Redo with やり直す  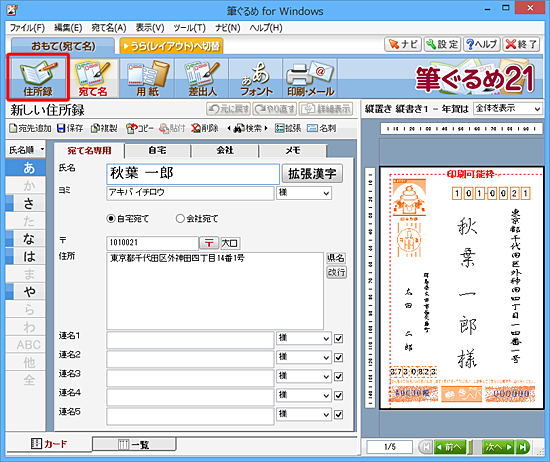click(x=275, y=109)
